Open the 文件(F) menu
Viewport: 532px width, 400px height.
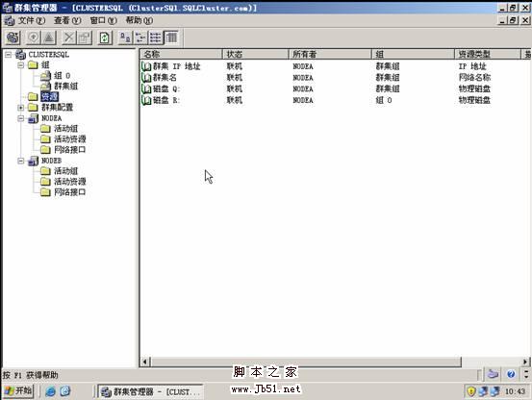click(x=31, y=21)
